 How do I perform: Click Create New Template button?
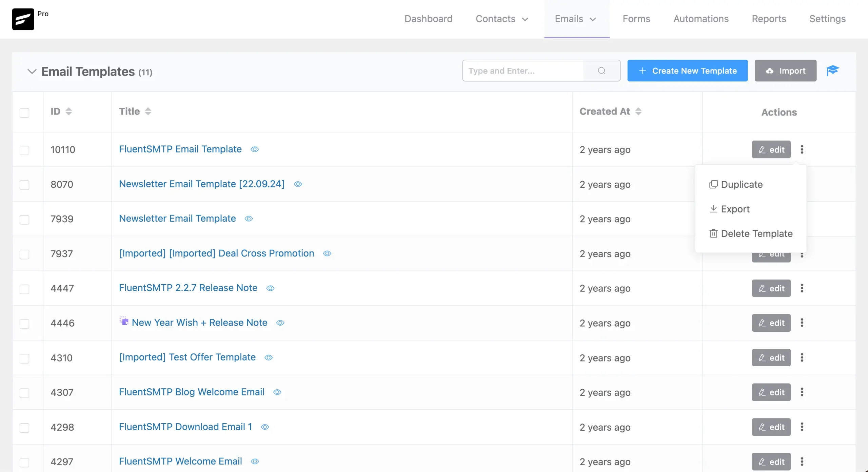click(x=687, y=70)
